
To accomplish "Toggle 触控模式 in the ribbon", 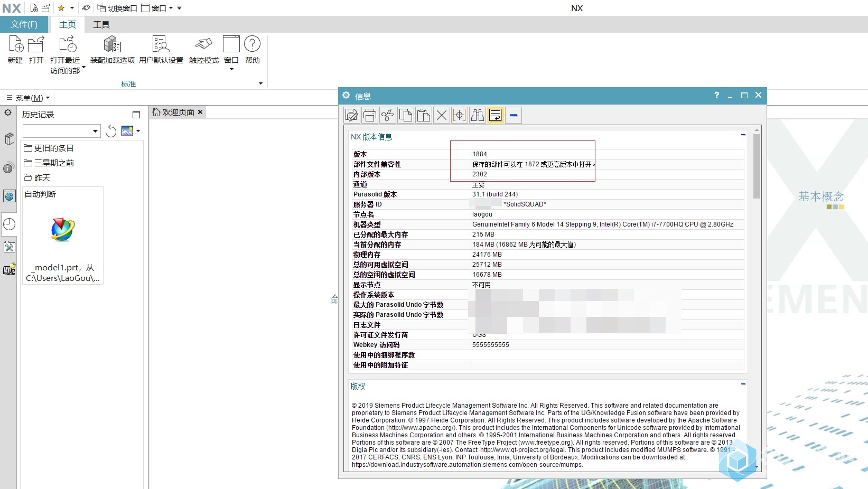I will pyautogui.click(x=204, y=50).
